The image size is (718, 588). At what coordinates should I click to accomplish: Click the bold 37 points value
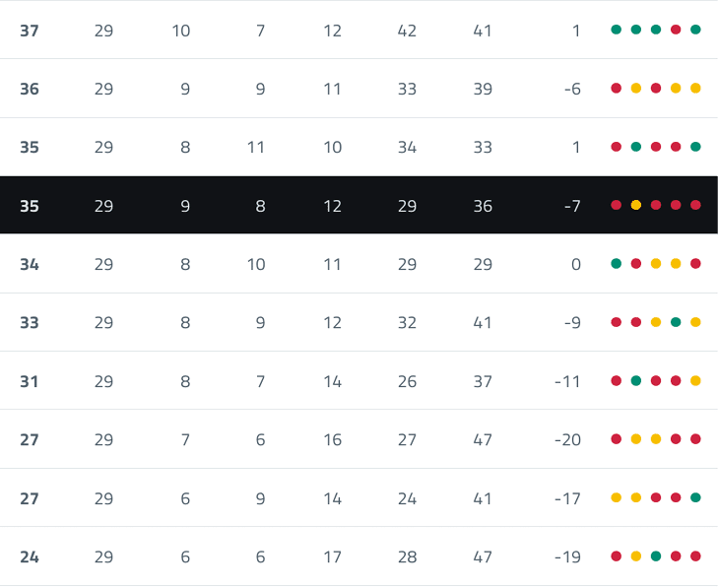[30, 31]
